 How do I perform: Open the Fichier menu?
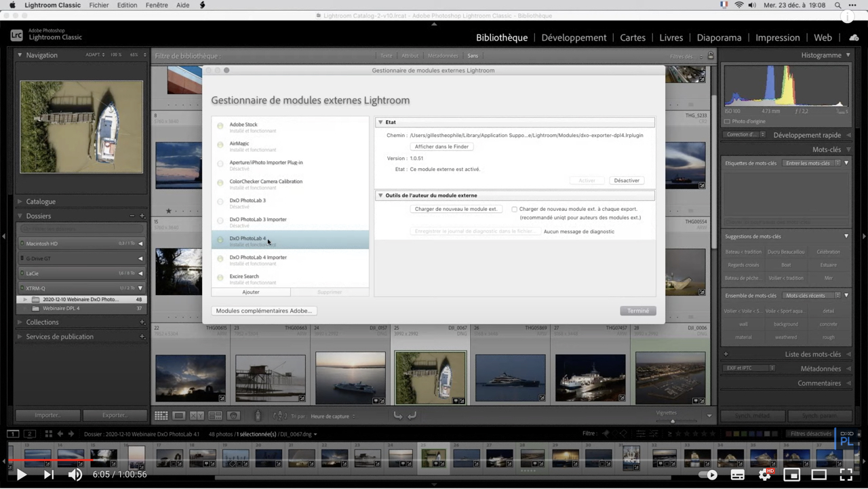point(99,5)
